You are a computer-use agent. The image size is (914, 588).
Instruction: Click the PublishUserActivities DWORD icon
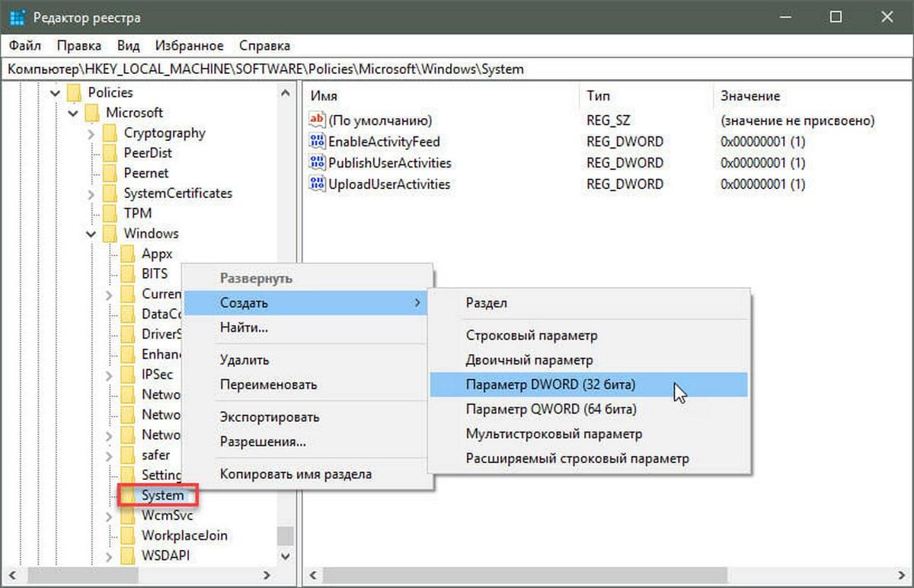pyautogui.click(x=317, y=163)
